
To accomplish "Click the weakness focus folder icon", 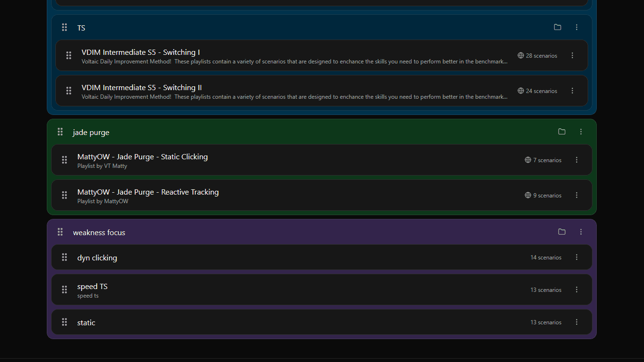I will [x=562, y=232].
